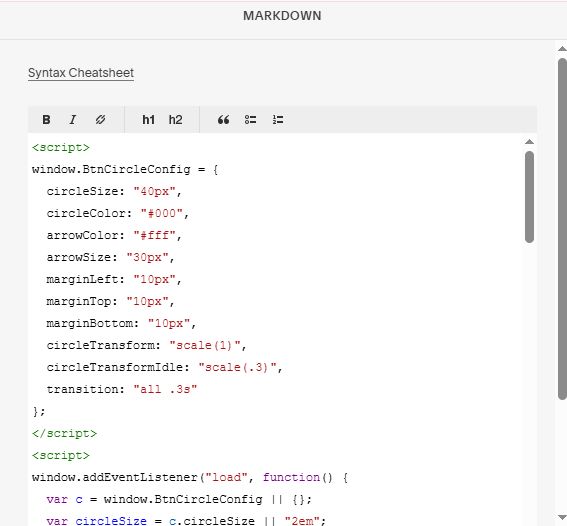This screenshot has height=526, width=567.
Task: Click the outer panel scrollbar thumb
Action: coord(562,229)
